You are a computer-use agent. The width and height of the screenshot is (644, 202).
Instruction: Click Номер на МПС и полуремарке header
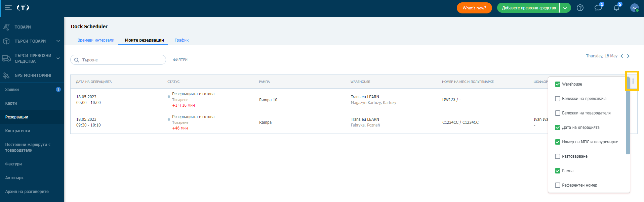(x=468, y=82)
